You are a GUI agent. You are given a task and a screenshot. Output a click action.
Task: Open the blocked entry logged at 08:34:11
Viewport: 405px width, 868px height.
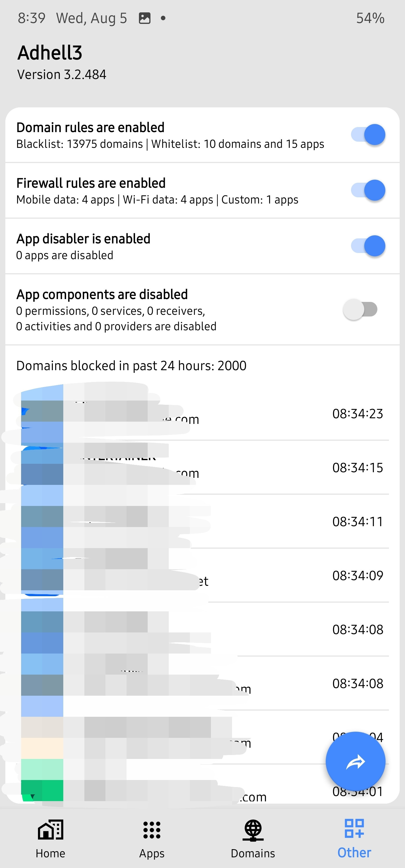click(202, 521)
